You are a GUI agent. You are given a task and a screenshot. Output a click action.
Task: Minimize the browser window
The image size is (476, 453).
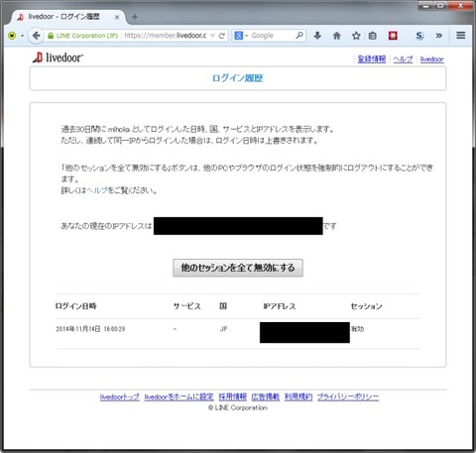click(x=426, y=6)
